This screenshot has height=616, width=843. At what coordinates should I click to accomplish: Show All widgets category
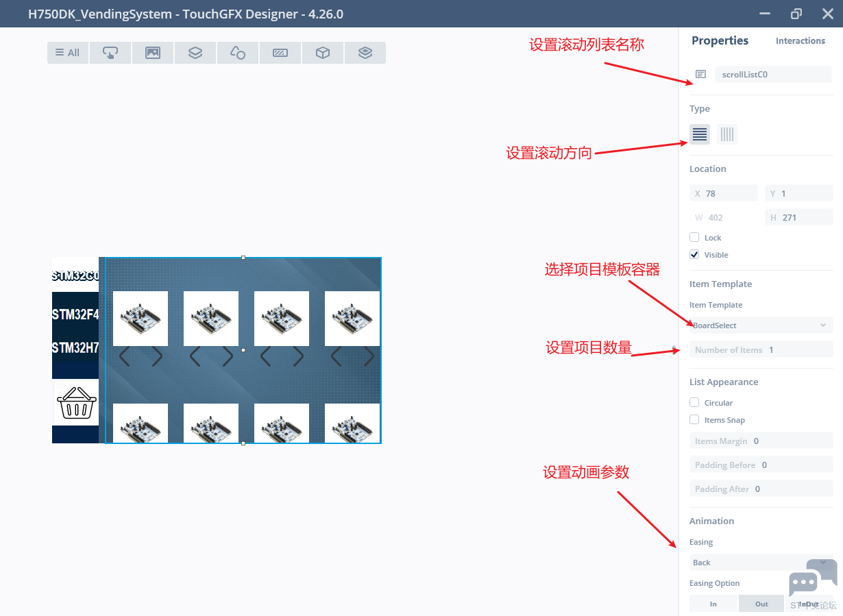68,53
